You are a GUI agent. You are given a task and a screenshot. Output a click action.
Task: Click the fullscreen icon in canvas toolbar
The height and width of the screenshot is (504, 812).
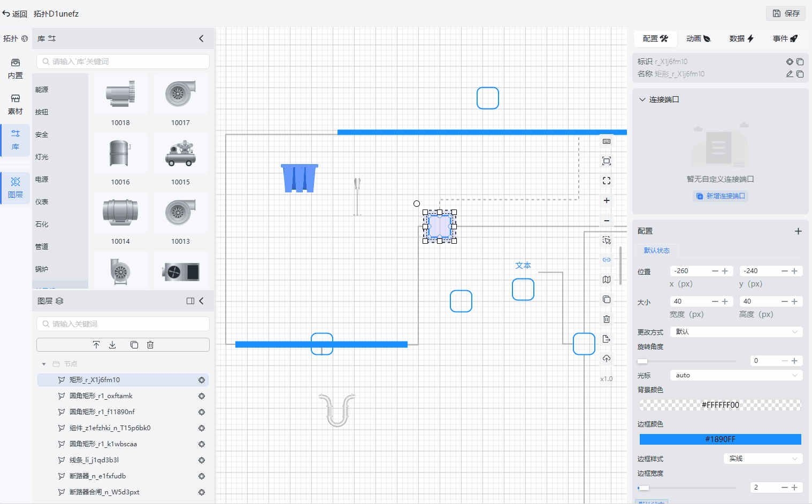[x=607, y=181]
